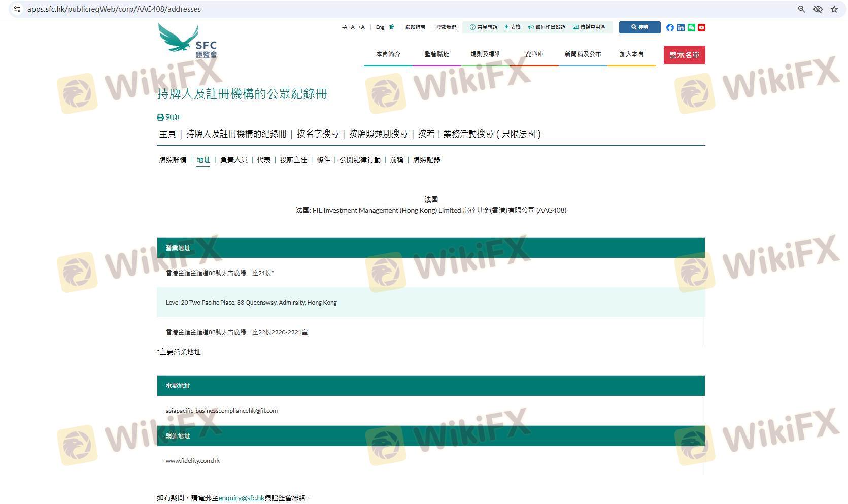Open the SFC WeChat icon
The width and height of the screenshot is (848, 504).
pos(691,27)
